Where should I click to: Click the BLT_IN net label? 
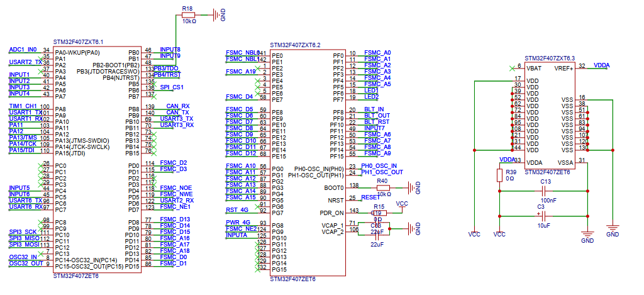(x=374, y=109)
